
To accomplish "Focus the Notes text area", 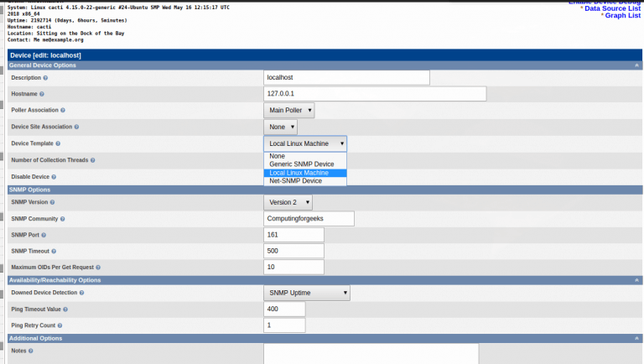I will point(370,353).
